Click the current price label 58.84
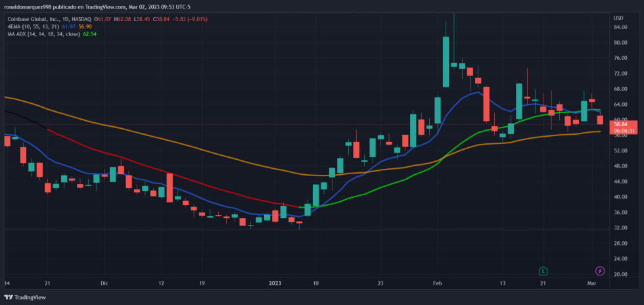 pyautogui.click(x=620, y=124)
